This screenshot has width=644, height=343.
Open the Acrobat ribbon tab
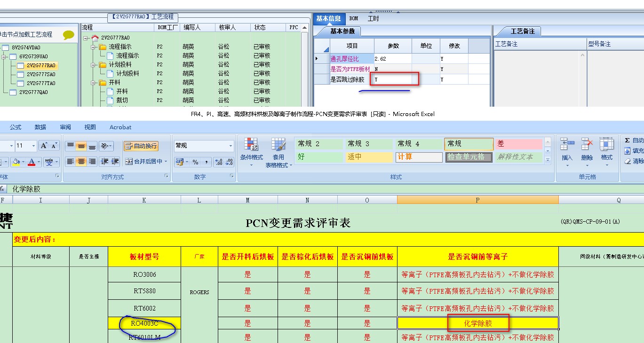pyautogui.click(x=120, y=127)
